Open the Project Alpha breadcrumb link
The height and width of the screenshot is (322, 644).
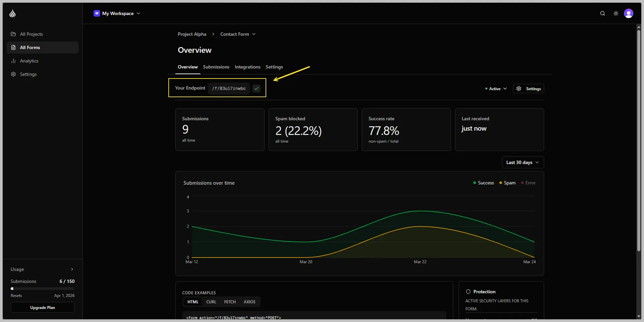pos(192,34)
